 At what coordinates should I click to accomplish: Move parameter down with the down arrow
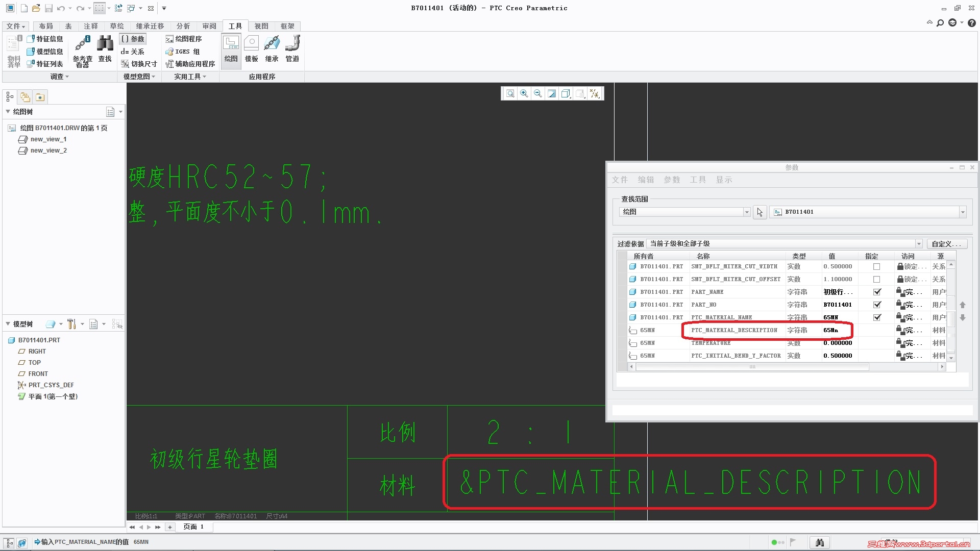(x=963, y=317)
